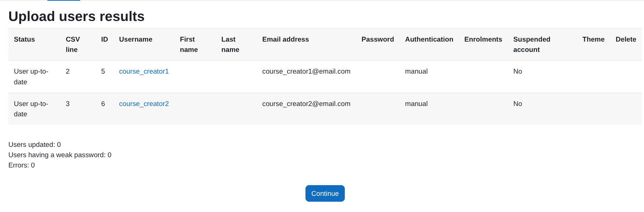Open the course_creator1 user profile link
This screenshot has height=212, width=644.
tap(144, 71)
